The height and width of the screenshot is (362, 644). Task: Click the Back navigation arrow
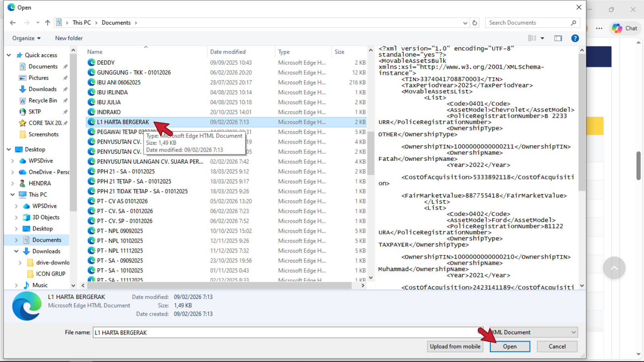(13, 23)
